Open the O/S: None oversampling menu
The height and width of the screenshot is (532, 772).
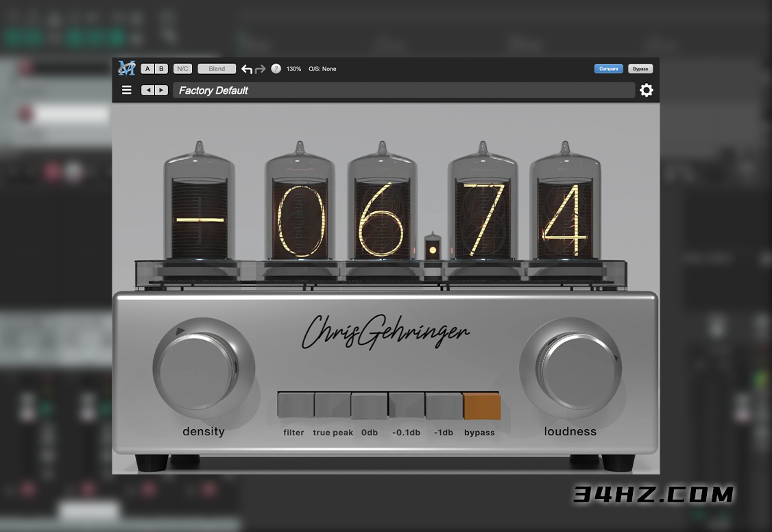point(322,69)
